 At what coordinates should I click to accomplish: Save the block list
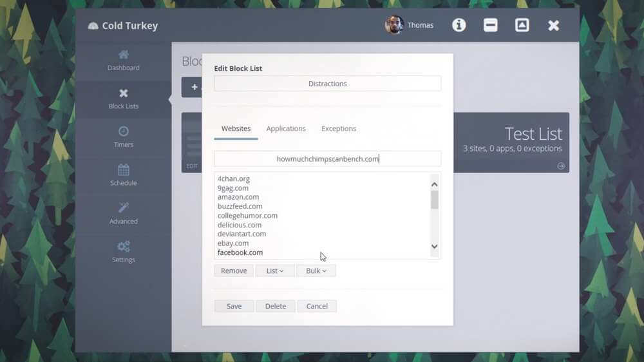(x=234, y=306)
